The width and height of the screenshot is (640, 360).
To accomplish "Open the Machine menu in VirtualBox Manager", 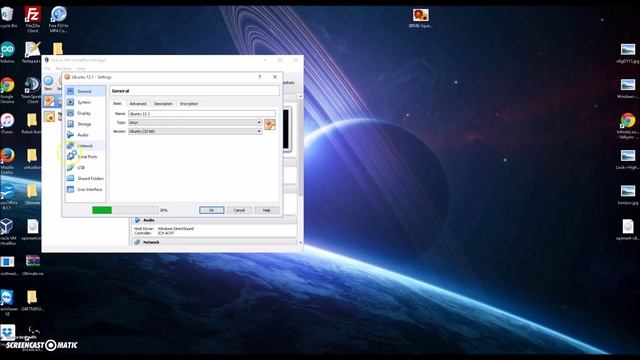I will point(63,69).
